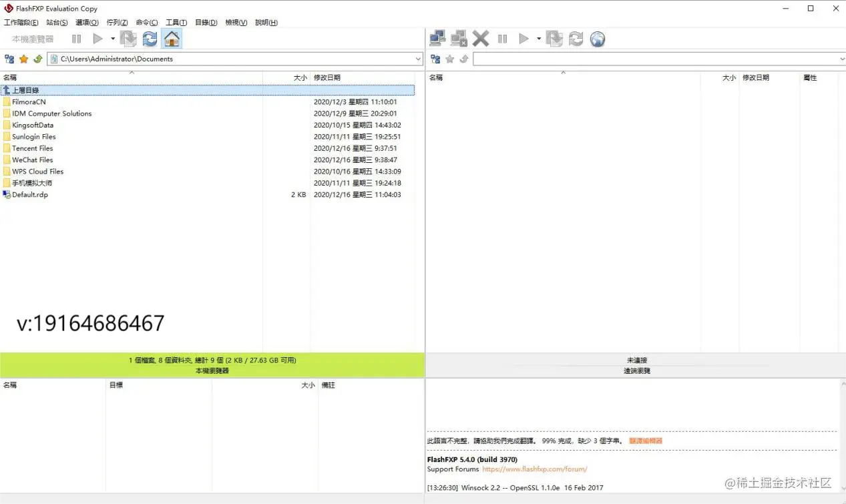This screenshot has height=504, width=846.
Task: Select the FilmoraCN folder
Action: click(29, 102)
